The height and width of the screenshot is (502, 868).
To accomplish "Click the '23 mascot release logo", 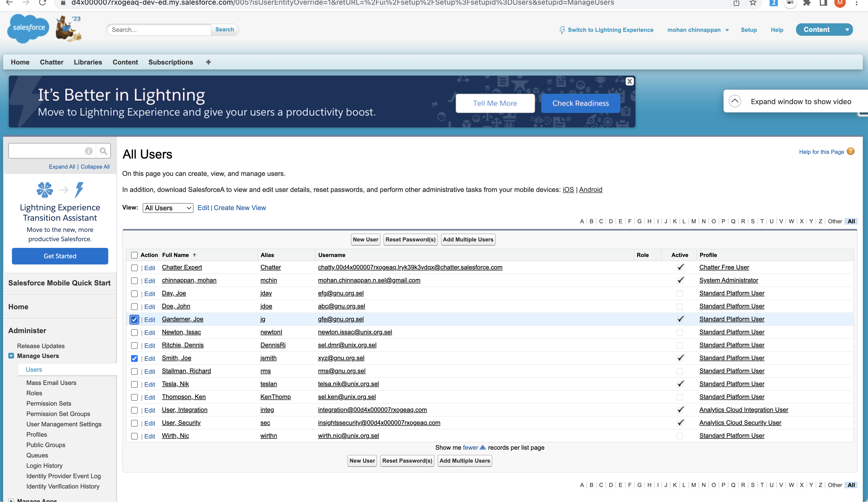I will (69, 28).
